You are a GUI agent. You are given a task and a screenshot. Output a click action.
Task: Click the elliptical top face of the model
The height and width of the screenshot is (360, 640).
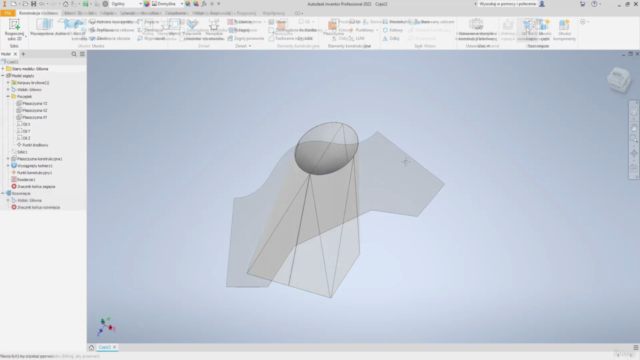click(327, 148)
